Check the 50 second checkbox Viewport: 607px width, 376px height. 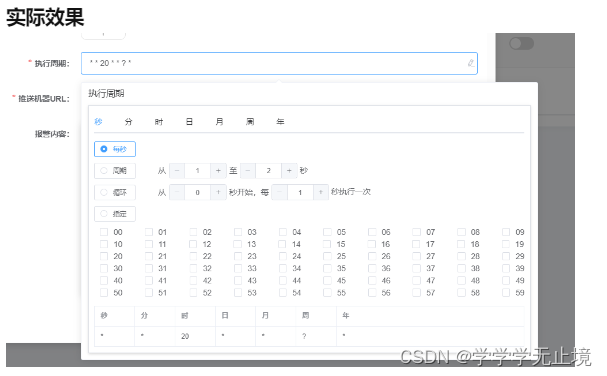[x=104, y=293]
